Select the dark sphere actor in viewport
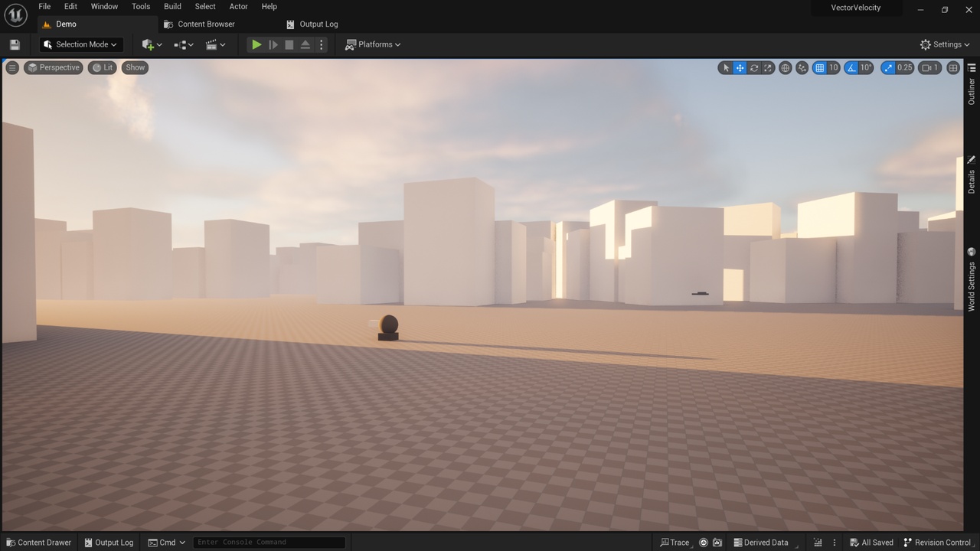 coord(389,324)
